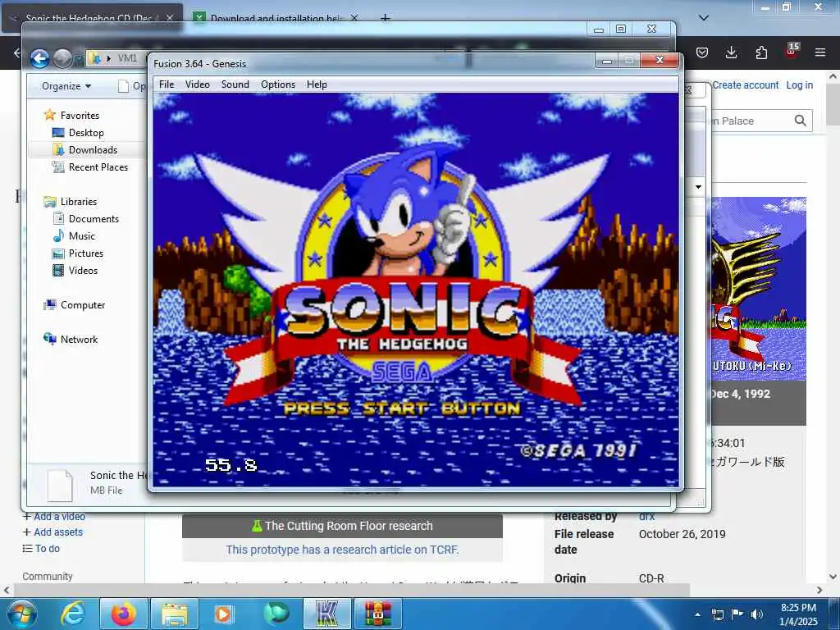Open WinRAR from taskbar
The width and height of the screenshot is (840, 630).
point(378,614)
